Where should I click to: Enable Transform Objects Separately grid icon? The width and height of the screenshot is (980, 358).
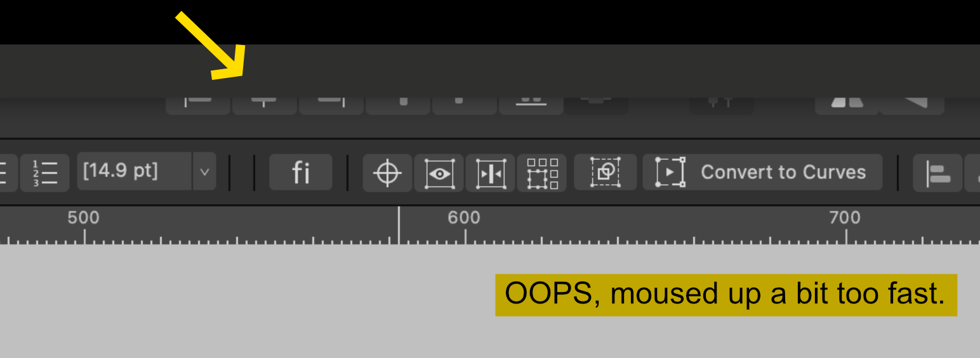point(542,173)
